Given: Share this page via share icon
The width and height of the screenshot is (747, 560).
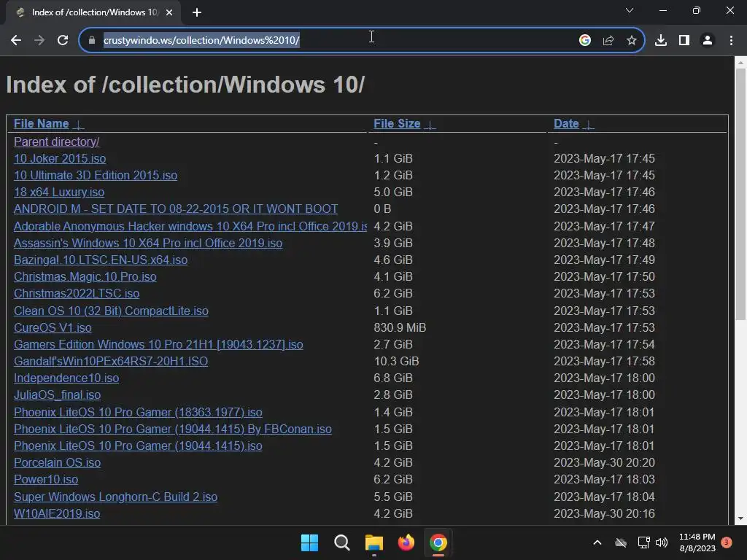Looking at the screenshot, I should 608,40.
